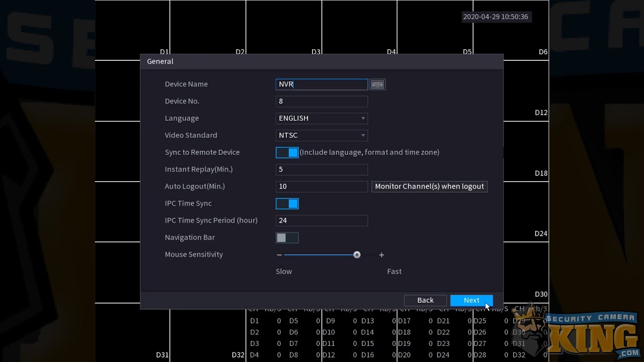Select the D12 channel label
This screenshot has height=362, width=644.
tap(541, 113)
